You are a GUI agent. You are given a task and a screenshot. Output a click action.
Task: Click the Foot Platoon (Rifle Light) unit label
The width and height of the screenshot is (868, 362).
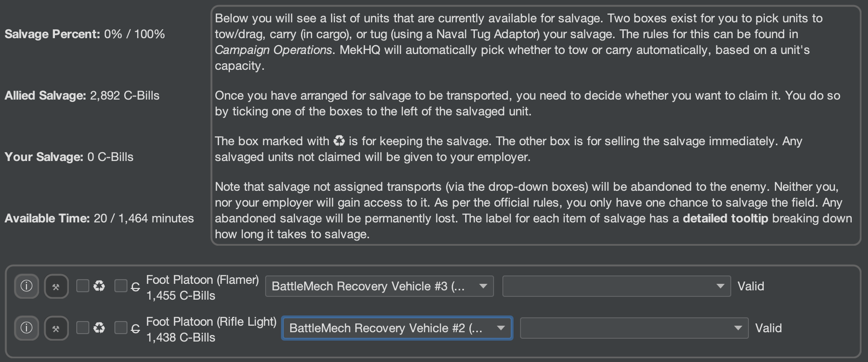211,322
